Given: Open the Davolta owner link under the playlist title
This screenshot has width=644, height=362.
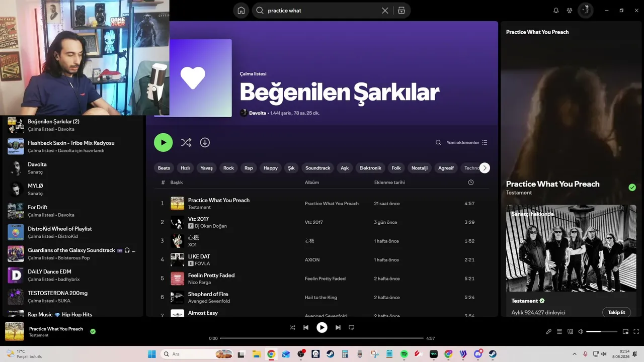Looking at the screenshot, I should pyautogui.click(x=258, y=113).
